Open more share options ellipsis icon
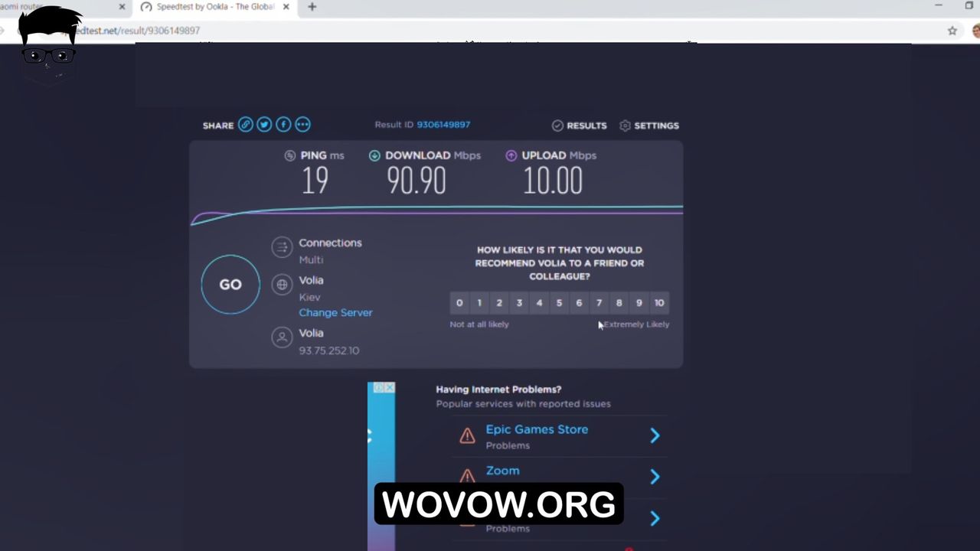Screen dimensions: 980x551 click(x=302, y=125)
